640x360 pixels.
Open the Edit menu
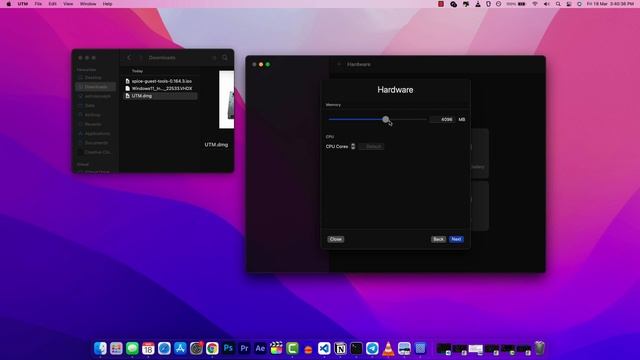[52, 4]
